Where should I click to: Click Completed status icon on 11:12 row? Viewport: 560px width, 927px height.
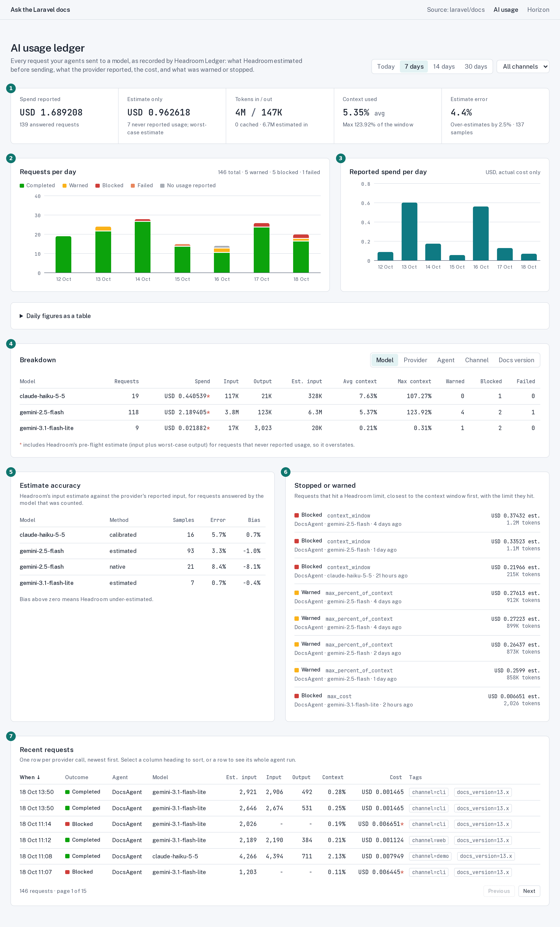pos(67,840)
